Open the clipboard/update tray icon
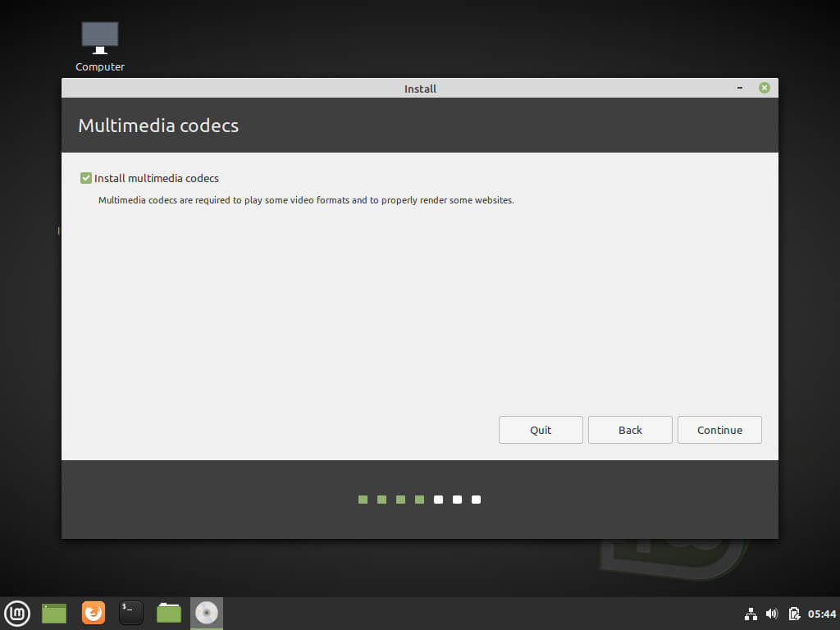Viewport: 840px width, 630px height. tap(794, 614)
